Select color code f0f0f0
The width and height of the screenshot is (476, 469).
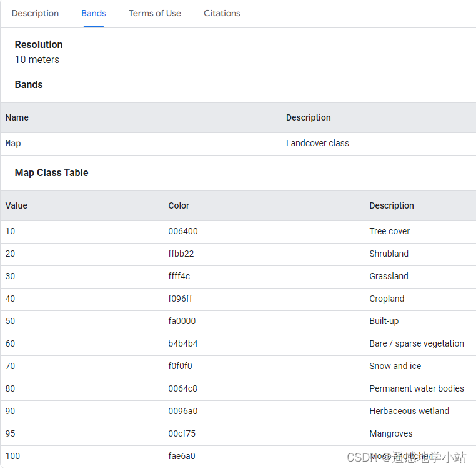[181, 366]
